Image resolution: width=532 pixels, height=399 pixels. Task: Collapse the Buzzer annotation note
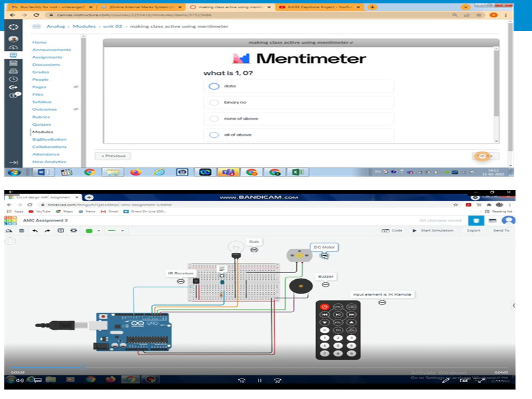[326, 285]
